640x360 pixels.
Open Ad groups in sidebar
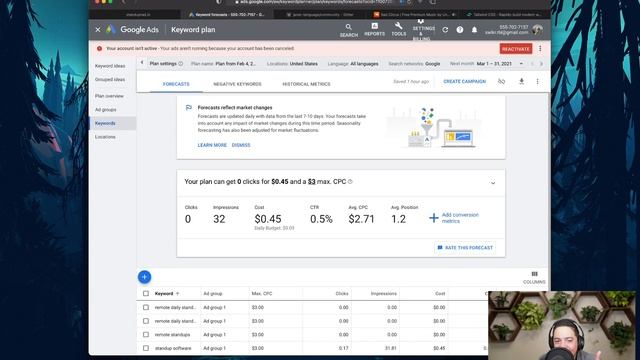pos(106,110)
